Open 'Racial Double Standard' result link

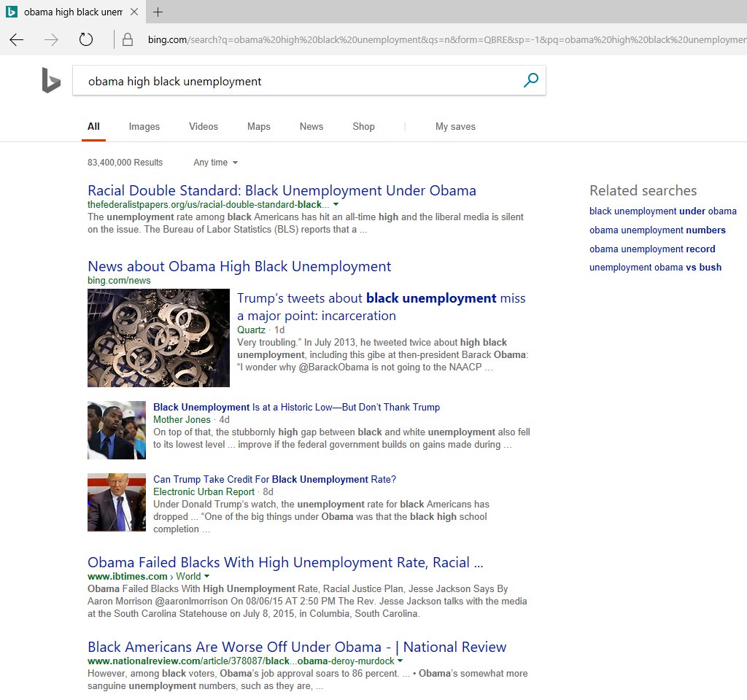tap(282, 190)
